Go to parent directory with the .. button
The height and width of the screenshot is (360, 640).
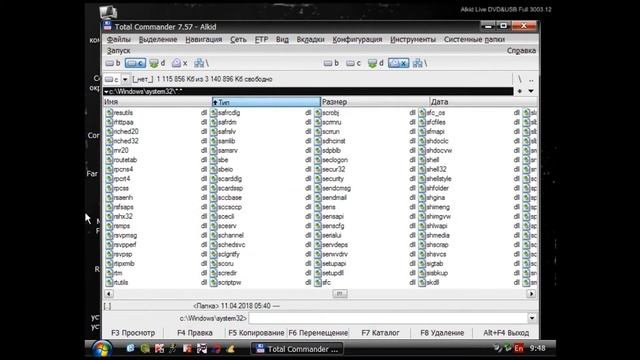[531, 79]
